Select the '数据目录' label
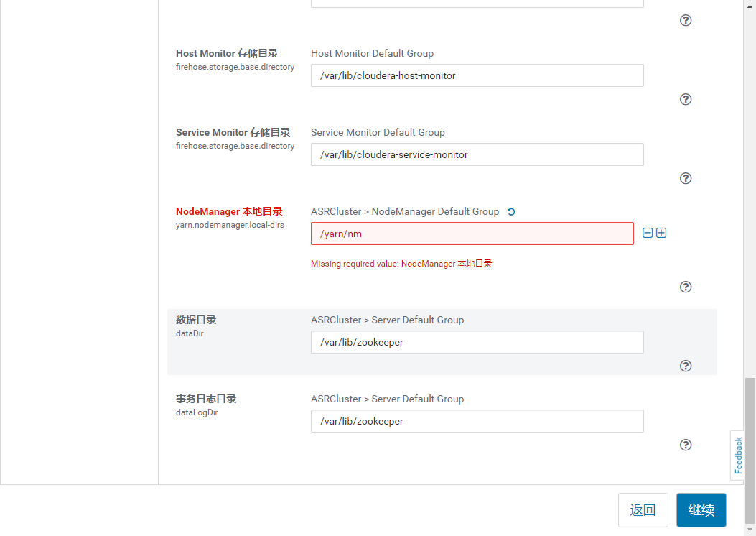 pos(196,320)
